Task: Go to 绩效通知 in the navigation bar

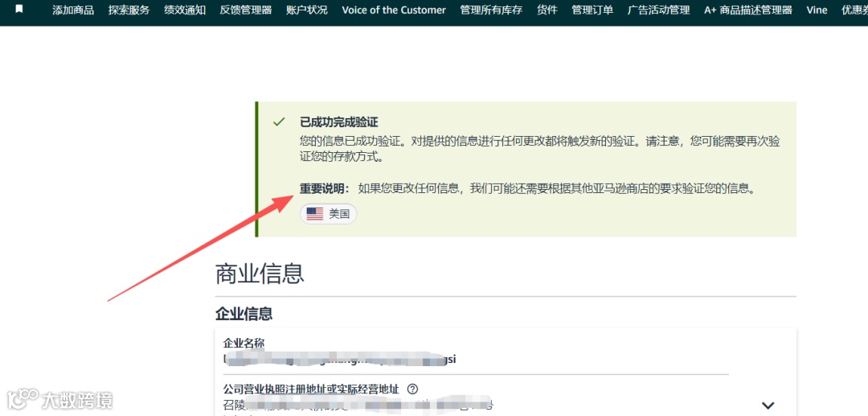Action: (x=185, y=10)
